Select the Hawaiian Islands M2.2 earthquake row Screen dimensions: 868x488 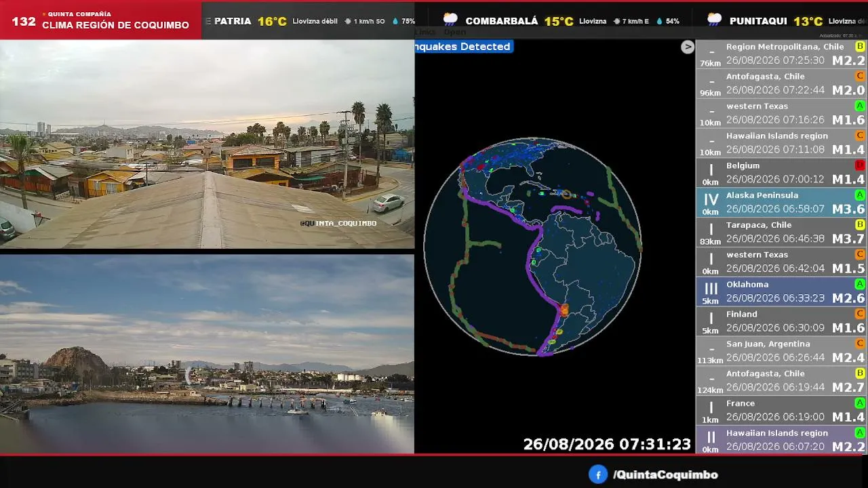pos(781,440)
